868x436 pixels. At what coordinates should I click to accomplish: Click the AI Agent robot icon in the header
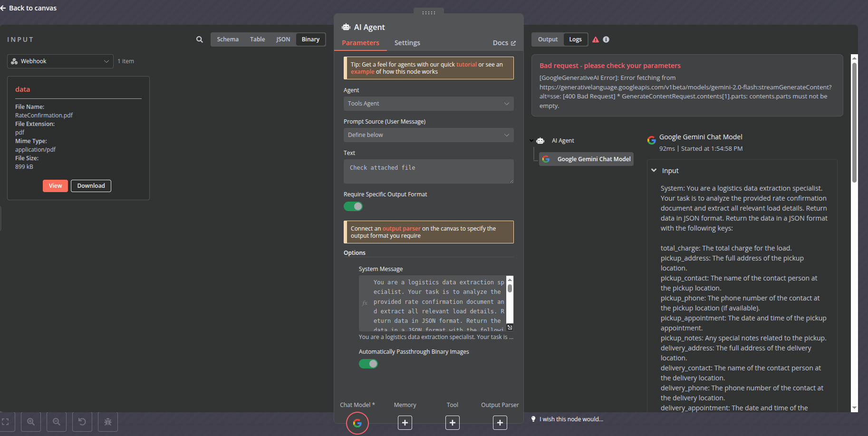pos(346,27)
